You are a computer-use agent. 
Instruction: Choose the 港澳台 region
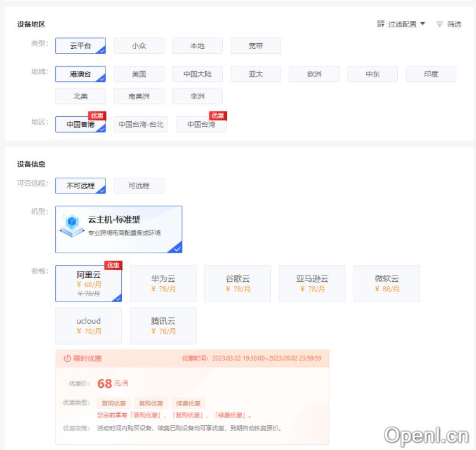coord(81,74)
